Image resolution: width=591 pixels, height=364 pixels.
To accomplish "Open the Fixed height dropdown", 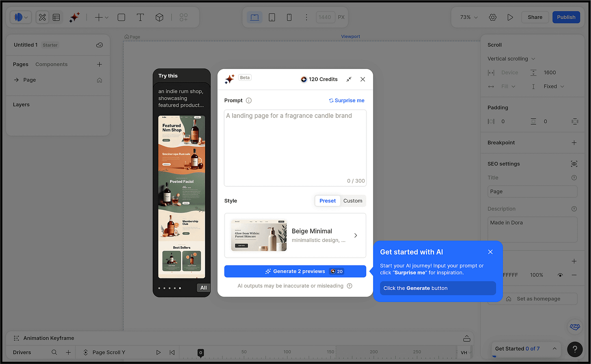I will [x=554, y=86].
